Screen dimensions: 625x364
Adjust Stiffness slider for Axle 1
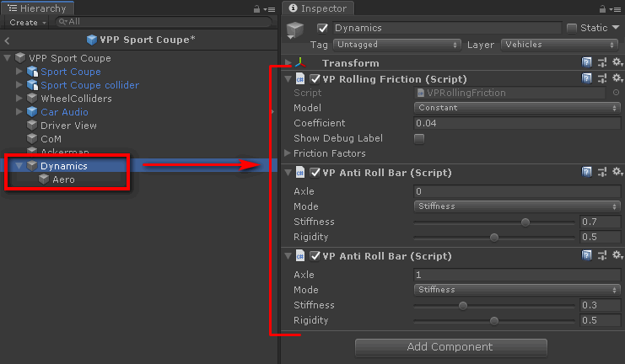494,306
